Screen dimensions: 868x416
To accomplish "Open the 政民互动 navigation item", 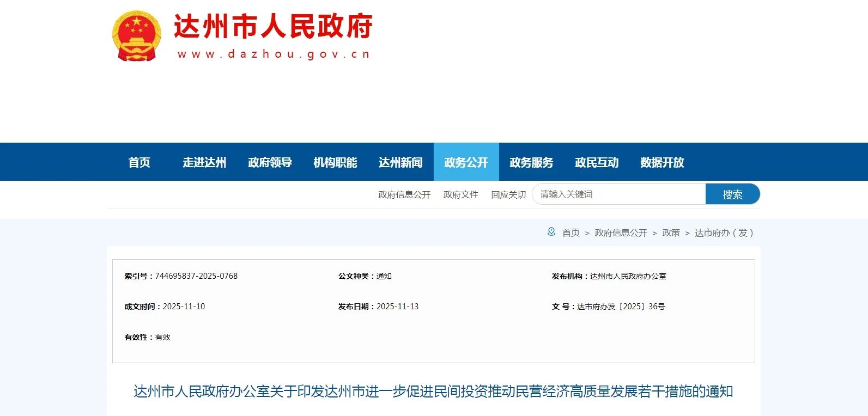I will click(x=597, y=162).
